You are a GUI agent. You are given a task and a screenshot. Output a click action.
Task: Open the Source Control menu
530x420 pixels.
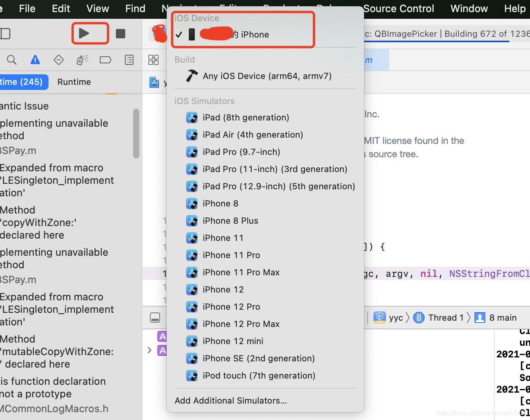tap(398, 9)
